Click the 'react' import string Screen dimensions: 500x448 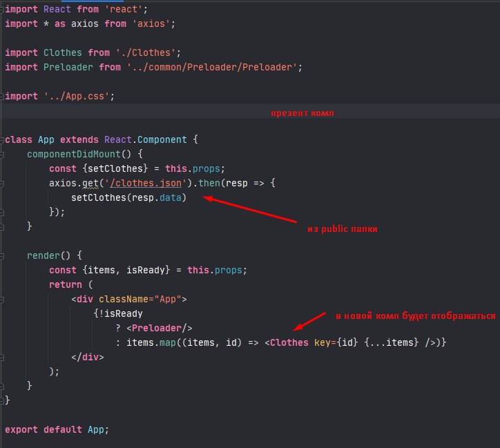click(x=124, y=9)
